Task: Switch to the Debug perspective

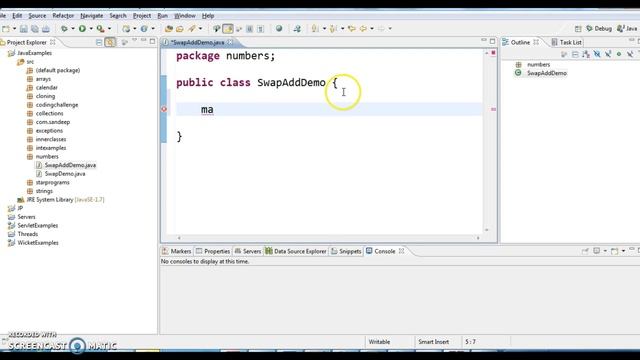Action: 599,29
